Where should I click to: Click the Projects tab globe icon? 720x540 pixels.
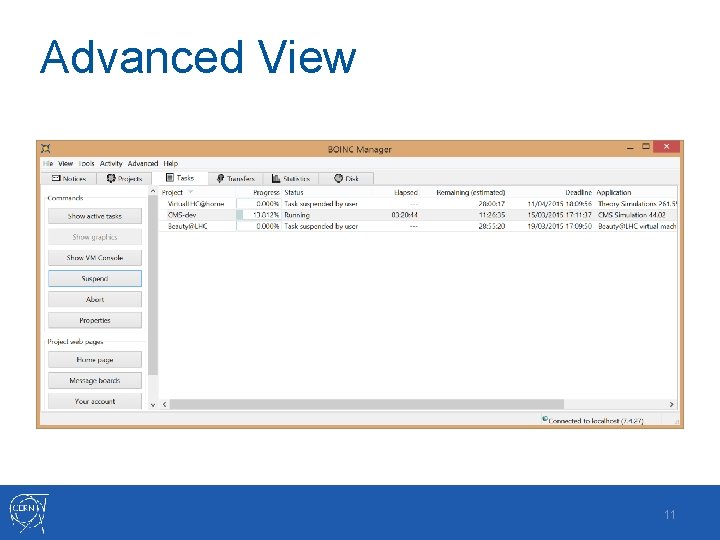(x=111, y=178)
